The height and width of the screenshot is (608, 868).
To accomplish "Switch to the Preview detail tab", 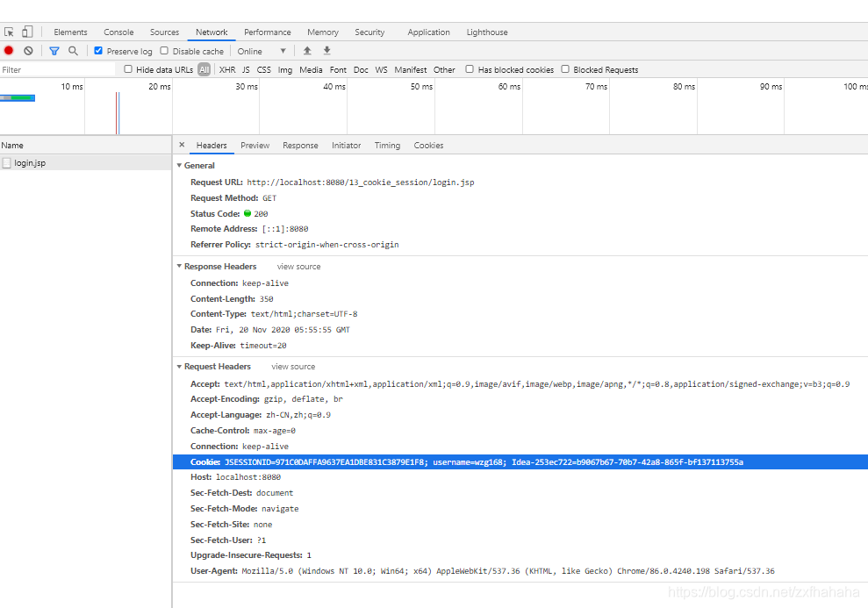I will point(255,145).
